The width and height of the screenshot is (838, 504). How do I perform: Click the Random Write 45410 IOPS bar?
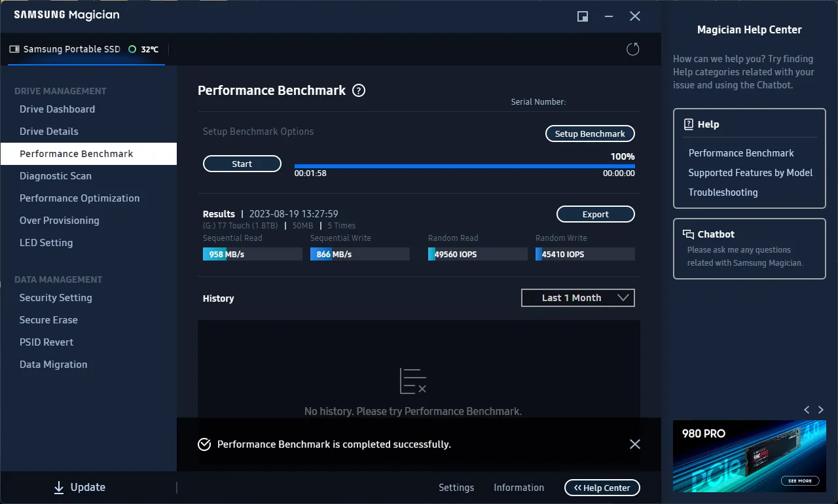click(x=585, y=254)
